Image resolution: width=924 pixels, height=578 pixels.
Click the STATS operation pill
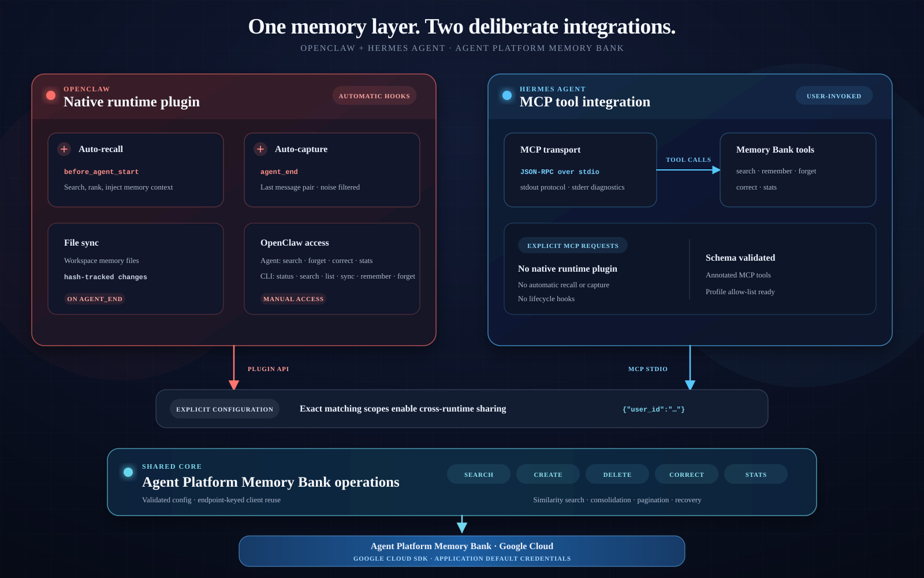[756, 475]
